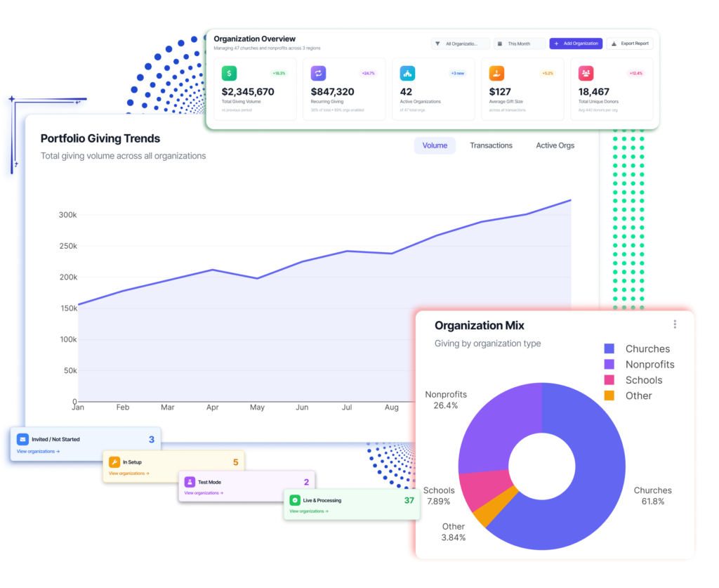Click the Export Report button

coord(630,44)
